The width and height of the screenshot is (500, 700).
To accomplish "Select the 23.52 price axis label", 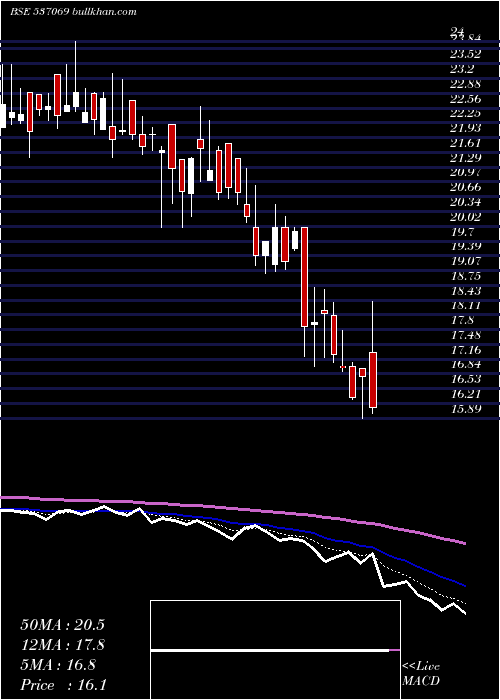I will point(466,54).
